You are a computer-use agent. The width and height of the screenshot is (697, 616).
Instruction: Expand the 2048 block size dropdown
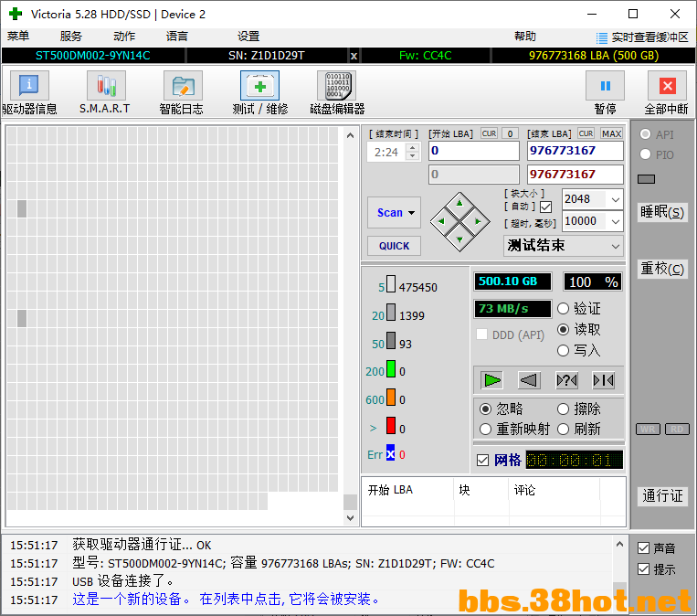click(x=616, y=199)
